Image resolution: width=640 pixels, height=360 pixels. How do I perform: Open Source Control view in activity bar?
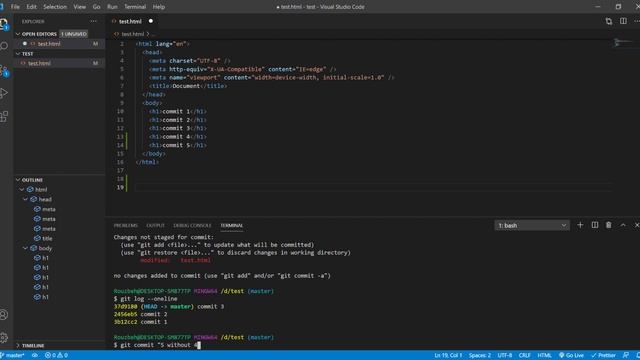tap(4, 70)
